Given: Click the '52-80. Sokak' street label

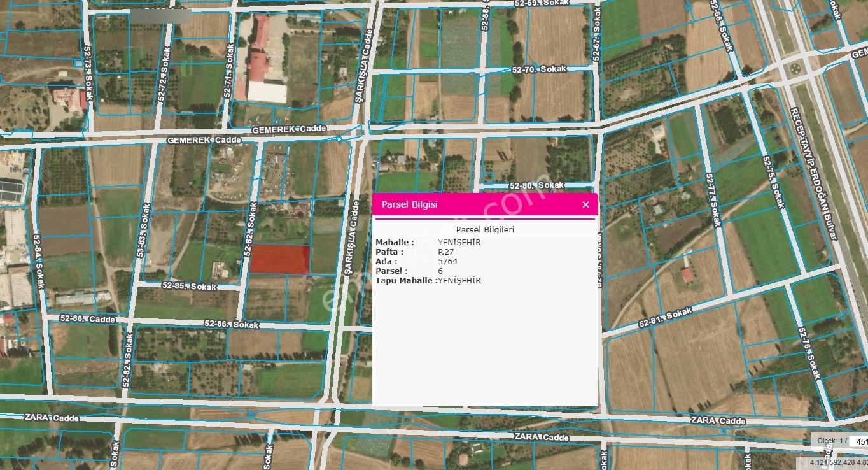Looking at the screenshot, I should point(537,185).
